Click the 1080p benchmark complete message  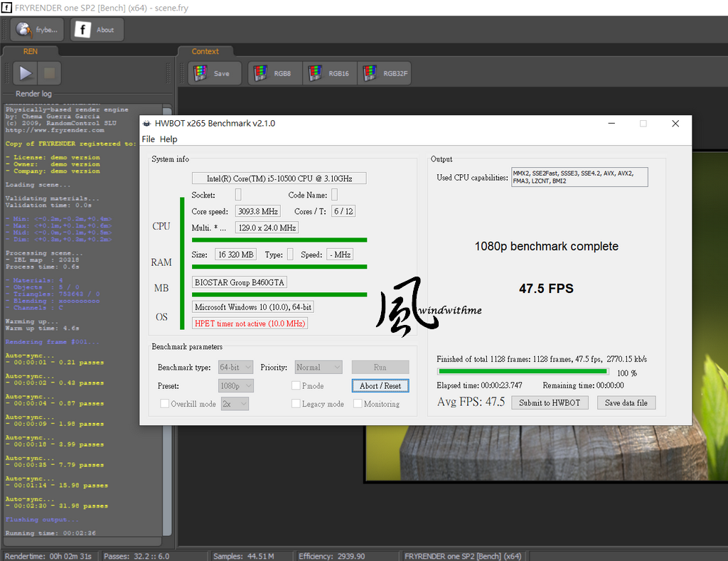547,246
